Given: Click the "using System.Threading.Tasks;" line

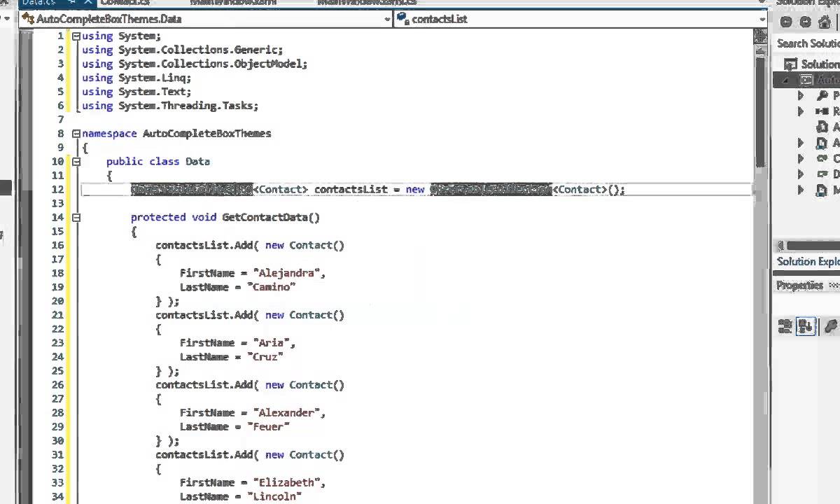Looking at the screenshot, I should pos(170,106).
